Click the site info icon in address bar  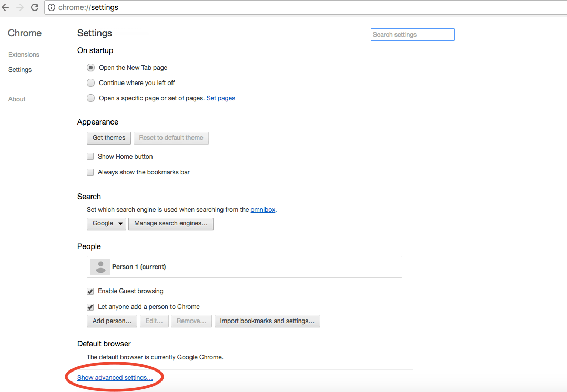(52, 7)
